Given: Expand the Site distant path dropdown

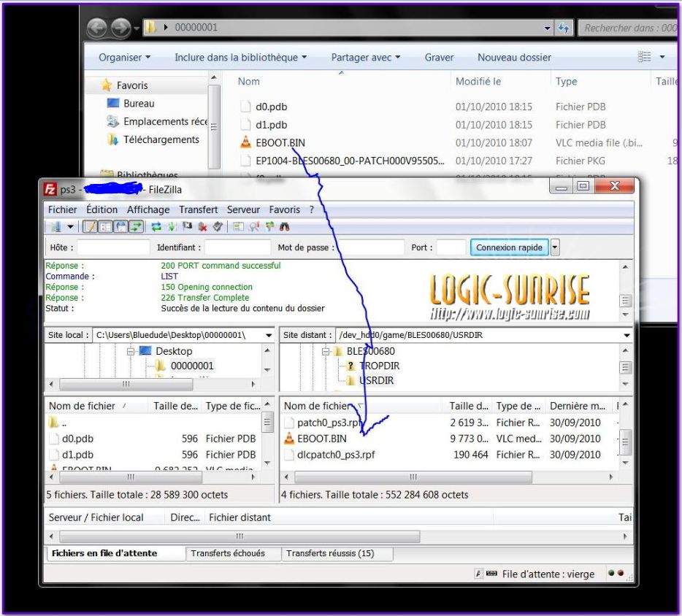Looking at the screenshot, I should pos(626,335).
